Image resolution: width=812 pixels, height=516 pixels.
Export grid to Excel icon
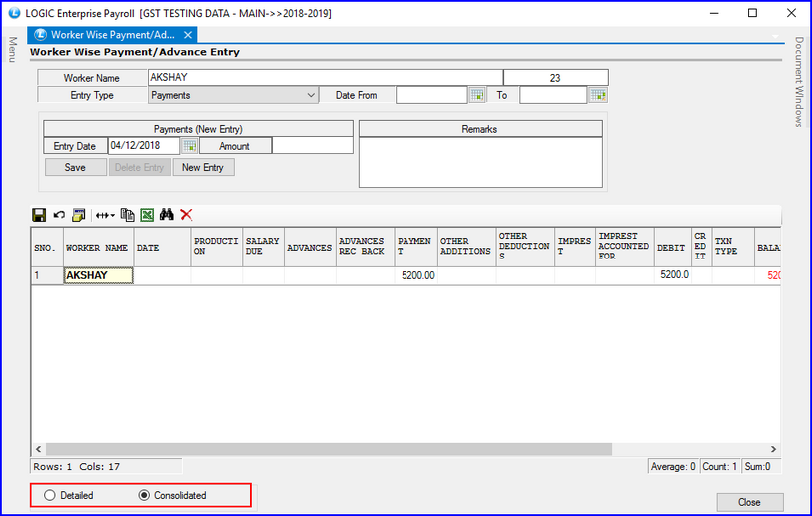[x=146, y=215]
